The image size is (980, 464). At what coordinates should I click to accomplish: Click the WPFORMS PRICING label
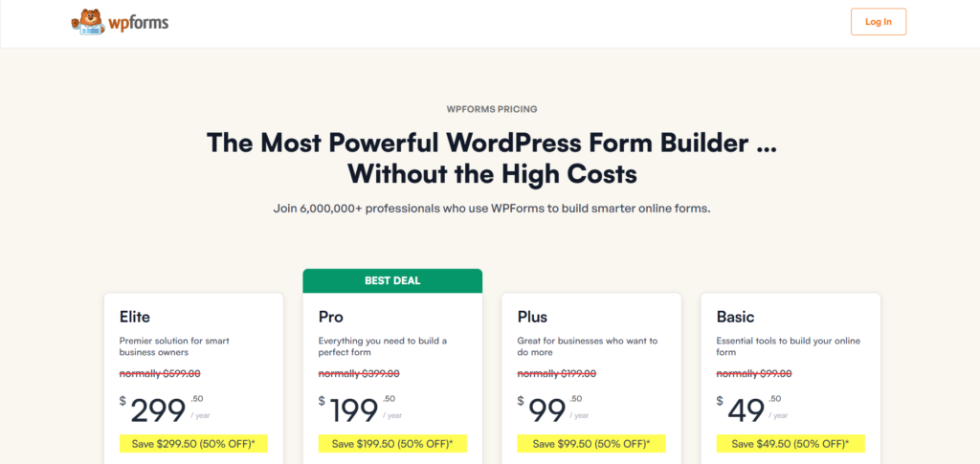tap(492, 109)
